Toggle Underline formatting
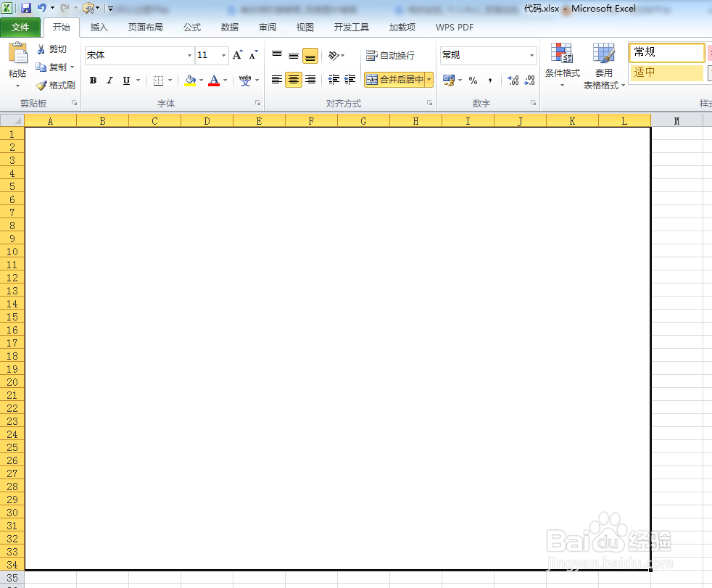Screen dimensions: 712x588 click(x=126, y=80)
